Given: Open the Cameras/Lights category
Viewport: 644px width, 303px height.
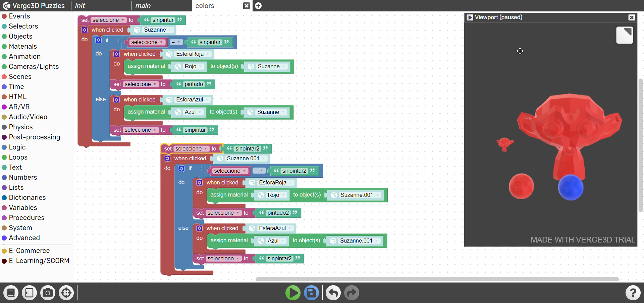Looking at the screenshot, I should pos(34,67).
